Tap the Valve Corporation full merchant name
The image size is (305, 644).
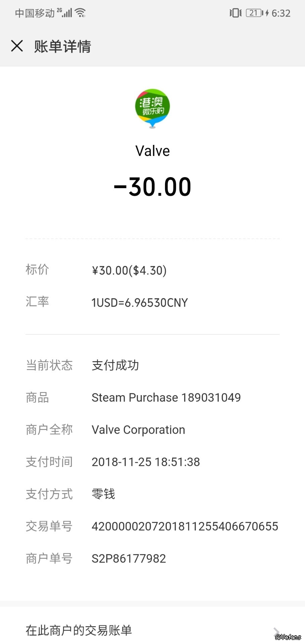[x=138, y=430]
